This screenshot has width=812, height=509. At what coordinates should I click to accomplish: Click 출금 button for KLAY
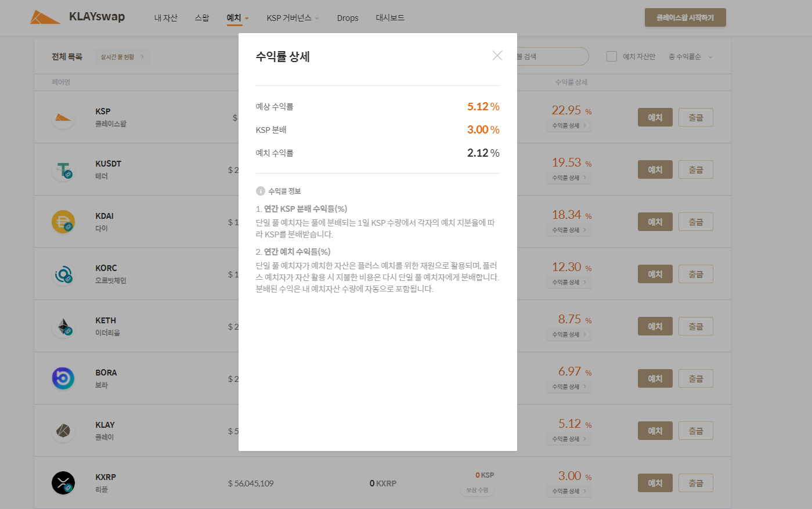coord(696,431)
